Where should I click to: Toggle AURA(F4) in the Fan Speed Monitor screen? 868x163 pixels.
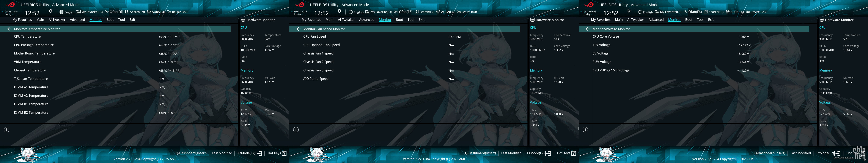[445, 12]
